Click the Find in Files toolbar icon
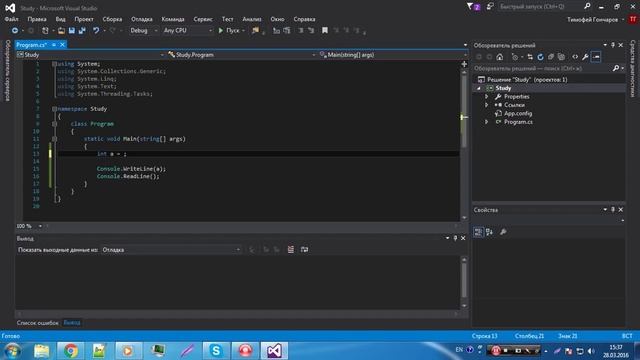The height and width of the screenshot is (360, 640). click(x=256, y=31)
